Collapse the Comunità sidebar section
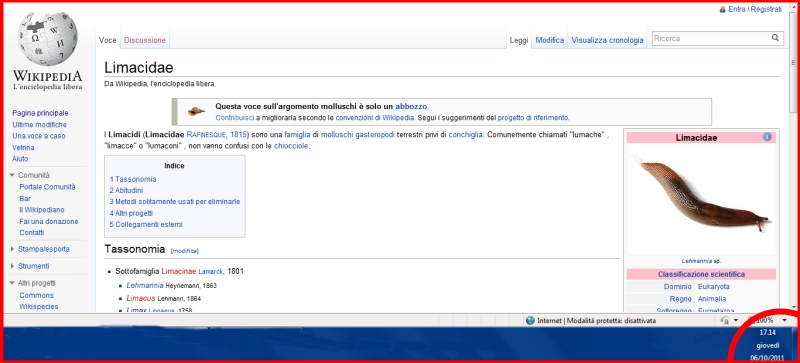 tap(12, 175)
